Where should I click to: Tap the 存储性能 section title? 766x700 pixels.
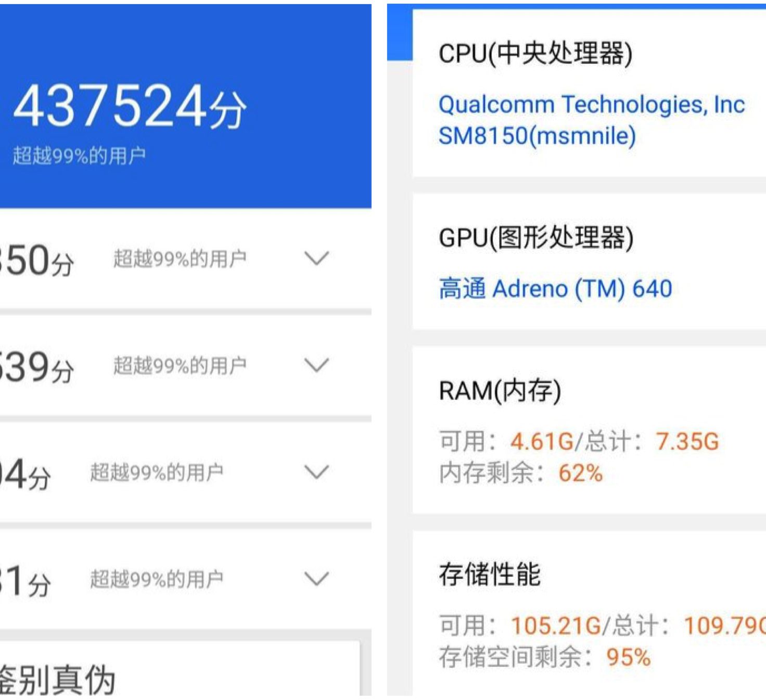490,575
